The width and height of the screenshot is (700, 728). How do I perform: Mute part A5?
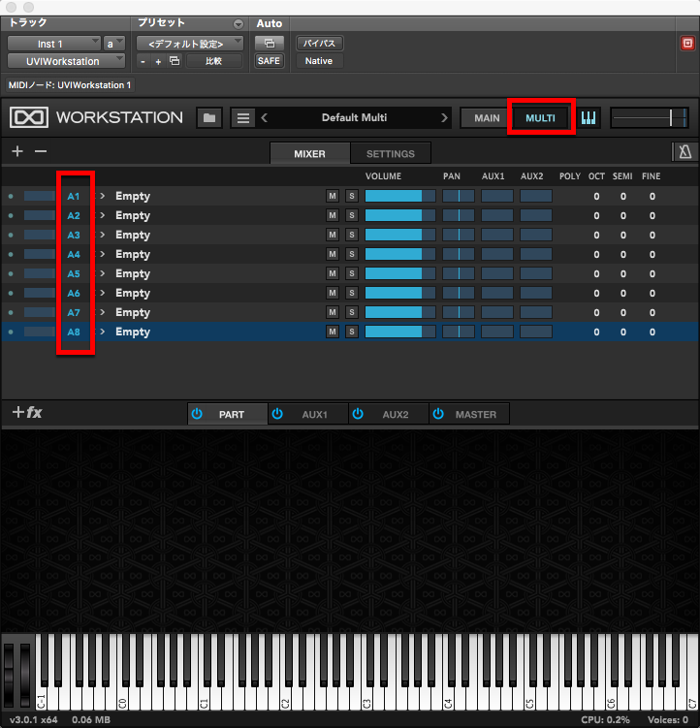pos(333,273)
